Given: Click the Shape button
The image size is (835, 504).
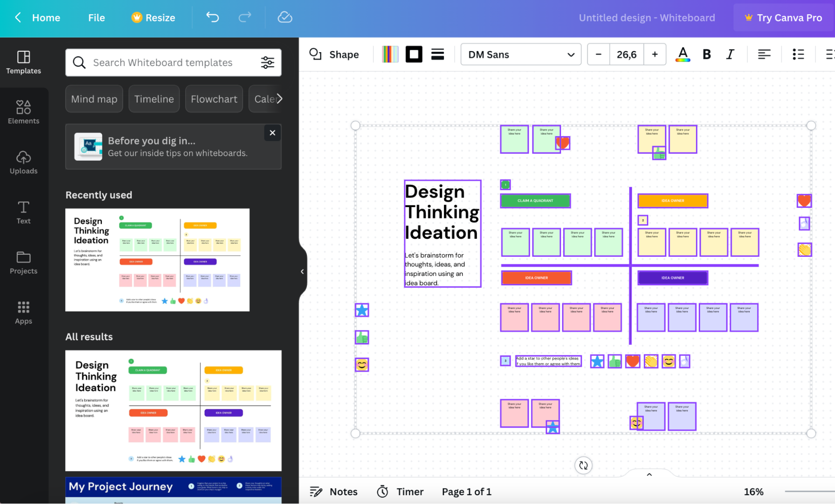Looking at the screenshot, I should [x=334, y=54].
